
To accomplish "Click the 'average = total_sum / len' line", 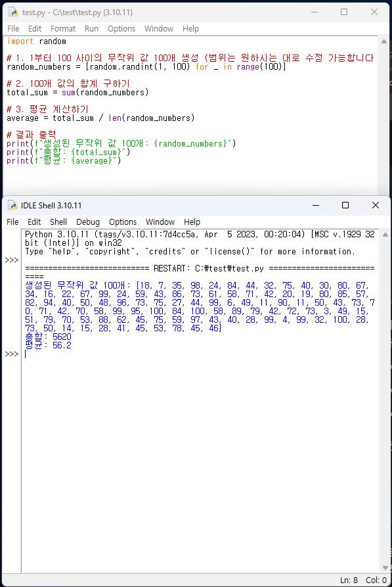I will 100,118.
